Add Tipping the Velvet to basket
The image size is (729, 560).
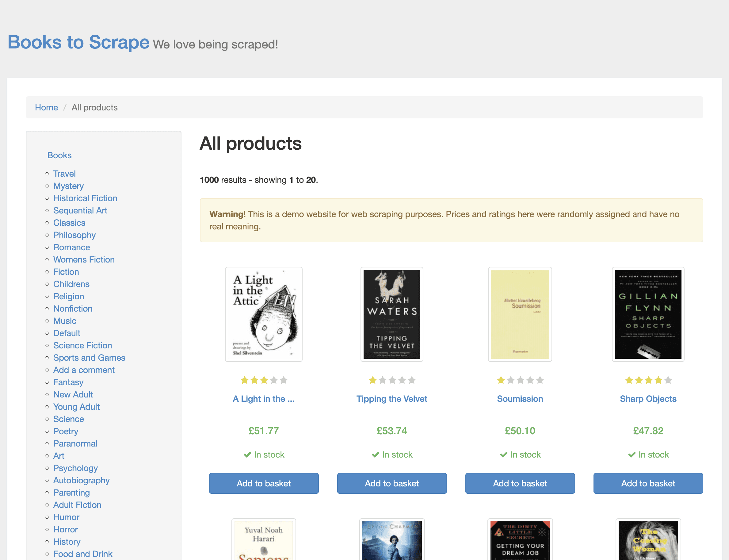pyautogui.click(x=391, y=483)
